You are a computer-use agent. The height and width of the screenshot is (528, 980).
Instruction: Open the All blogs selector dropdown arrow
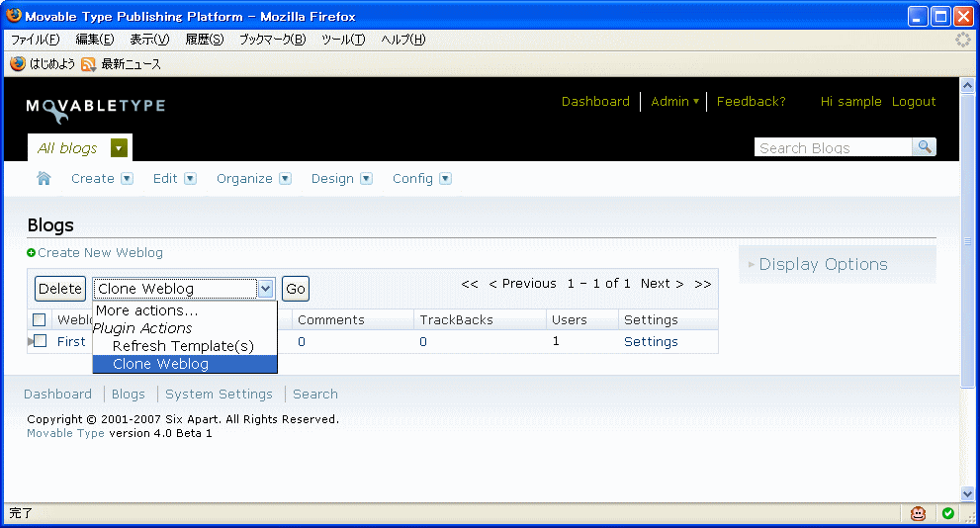click(119, 148)
